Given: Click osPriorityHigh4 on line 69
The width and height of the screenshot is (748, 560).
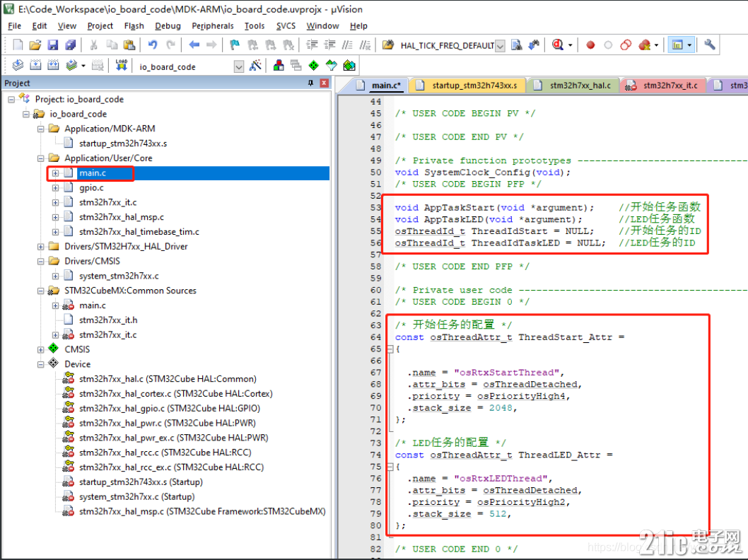Looking at the screenshot, I should click(x=521, y=397).
